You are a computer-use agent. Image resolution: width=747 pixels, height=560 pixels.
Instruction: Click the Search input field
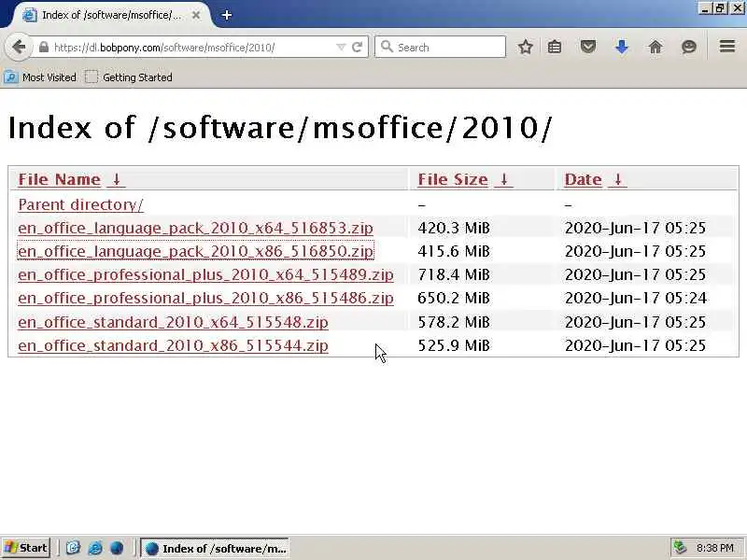(x=440, y=48)
